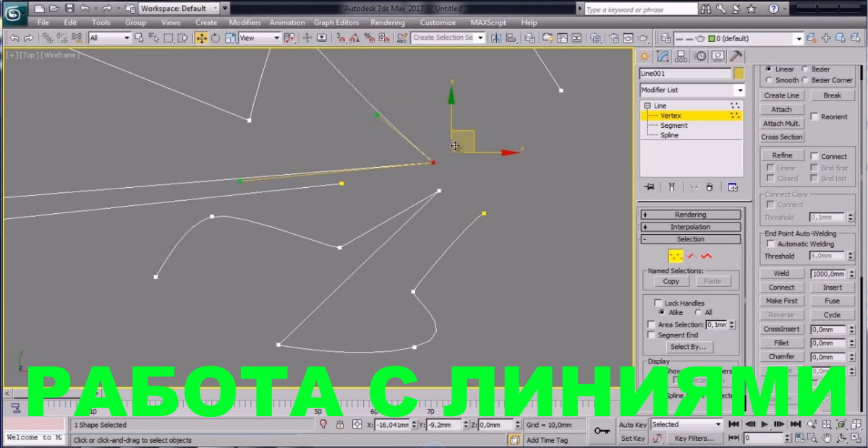The image size is (868, 448).
Task: Open the Workspace: Default dropdown
Action: pos(178,9)
